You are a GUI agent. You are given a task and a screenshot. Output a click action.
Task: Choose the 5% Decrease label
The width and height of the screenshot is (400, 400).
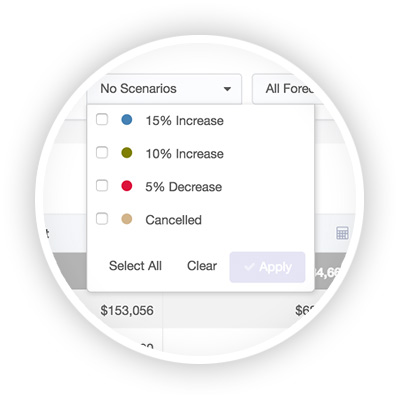click(x=184, y=187)
